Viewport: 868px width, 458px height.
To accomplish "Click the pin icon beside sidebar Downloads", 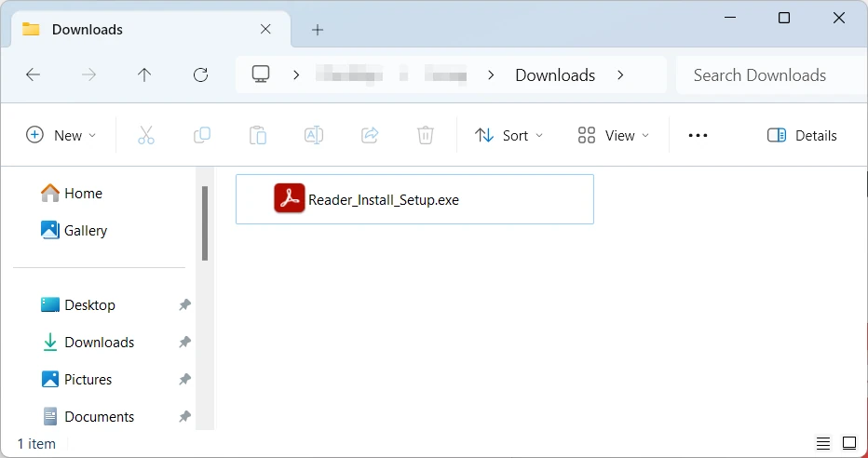I will coord(185,342).
